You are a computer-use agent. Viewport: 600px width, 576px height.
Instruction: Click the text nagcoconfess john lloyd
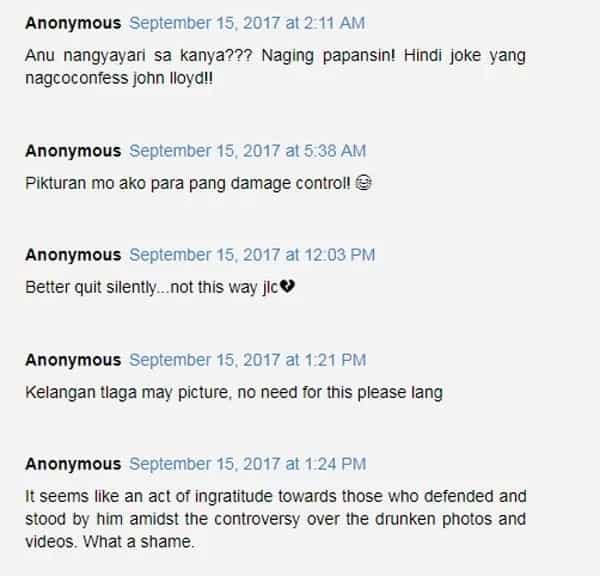point(119,78)
